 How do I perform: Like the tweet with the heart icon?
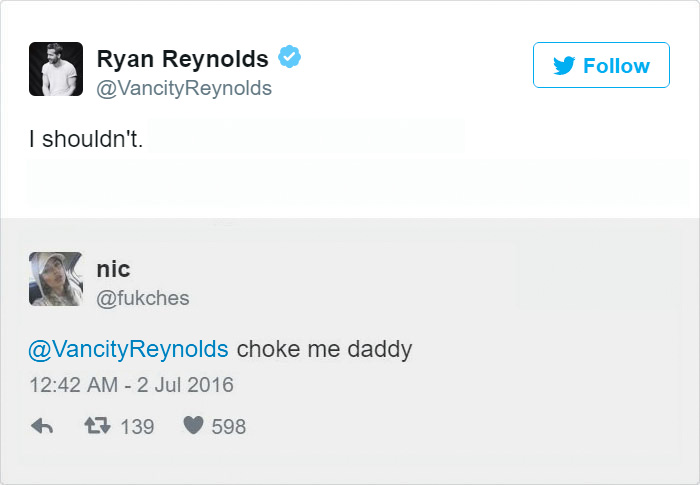(x=193, y=427)
